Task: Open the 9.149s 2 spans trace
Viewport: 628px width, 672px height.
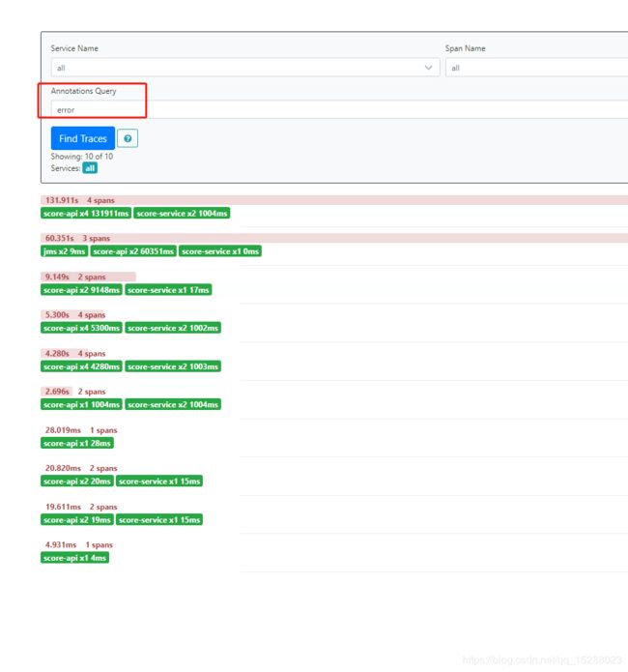Action: point(88,277)
